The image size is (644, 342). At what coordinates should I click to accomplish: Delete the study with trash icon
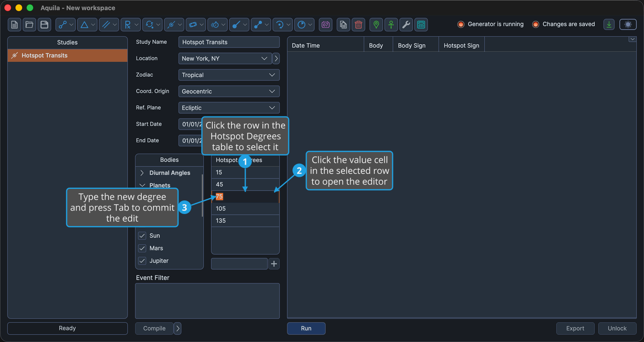coord(358,25)
